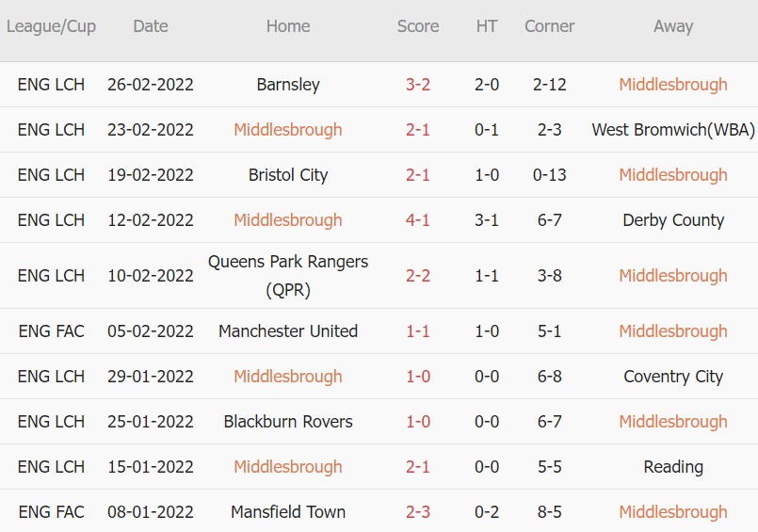Click the 2-2 score in QPR row
Image resolution: width=758 pixels, height=532 pixels.
[418, 276]
